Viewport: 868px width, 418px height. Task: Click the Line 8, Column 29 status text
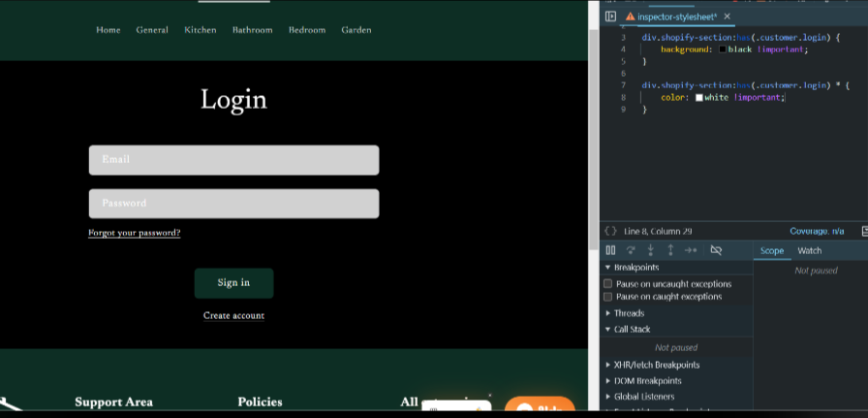click(658, 231)
